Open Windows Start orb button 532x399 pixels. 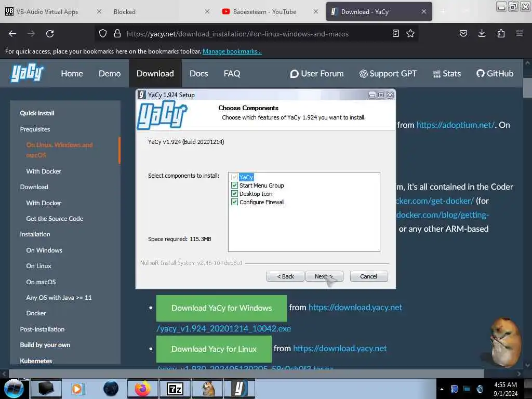(14, 389)
